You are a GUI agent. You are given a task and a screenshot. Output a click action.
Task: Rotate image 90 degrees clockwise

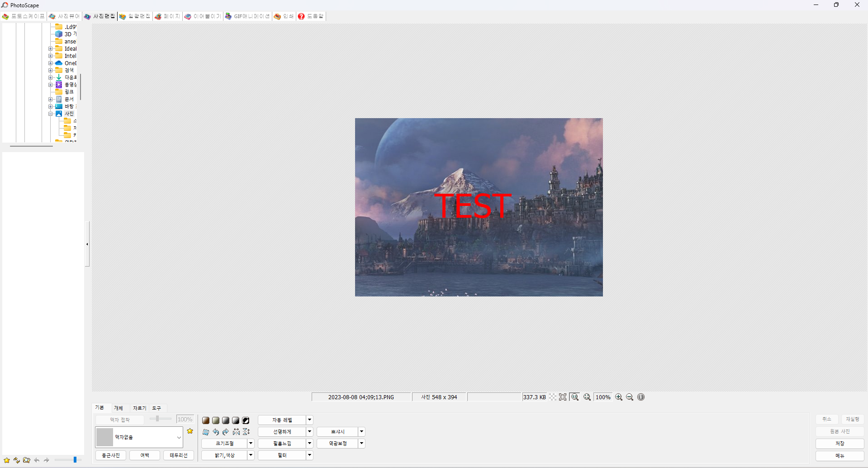pyautogui.click(x=226, y=432)
